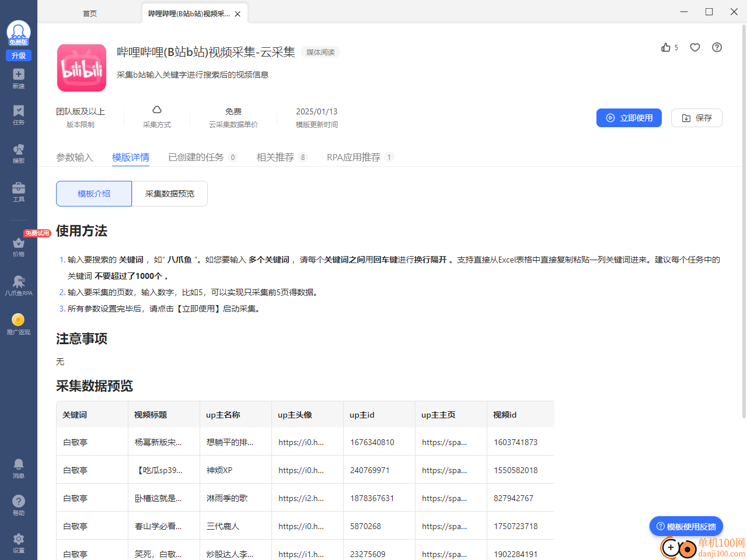Click the 淋雨季的歌 up name cell
Viewport: 747px width, 560px height.
coord(236,498)
